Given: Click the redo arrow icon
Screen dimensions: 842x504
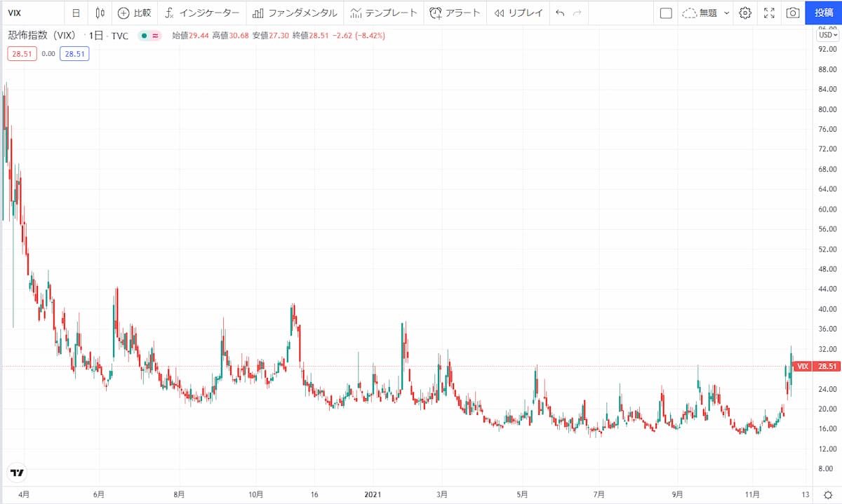Looking at the screenshot, I should coord(577,13).
